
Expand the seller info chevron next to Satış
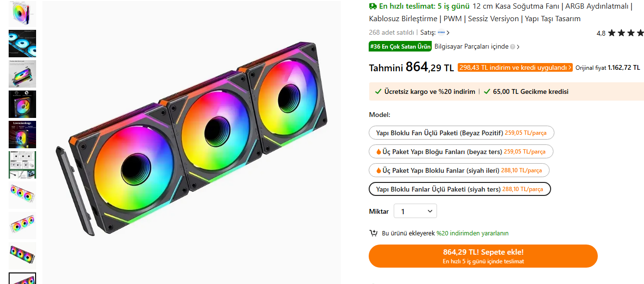(x=448, y=33)
